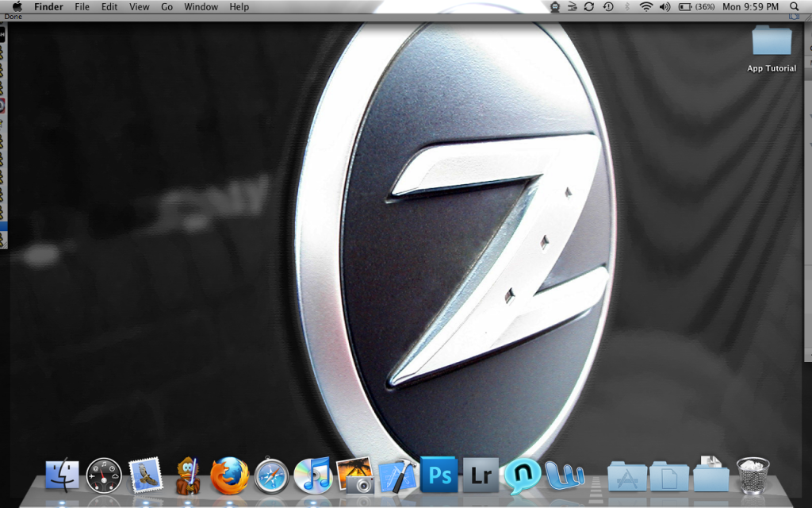Open the Finder application menu
Image resolution: width=812 pixels, height=508 pixels.
[48, 6]
